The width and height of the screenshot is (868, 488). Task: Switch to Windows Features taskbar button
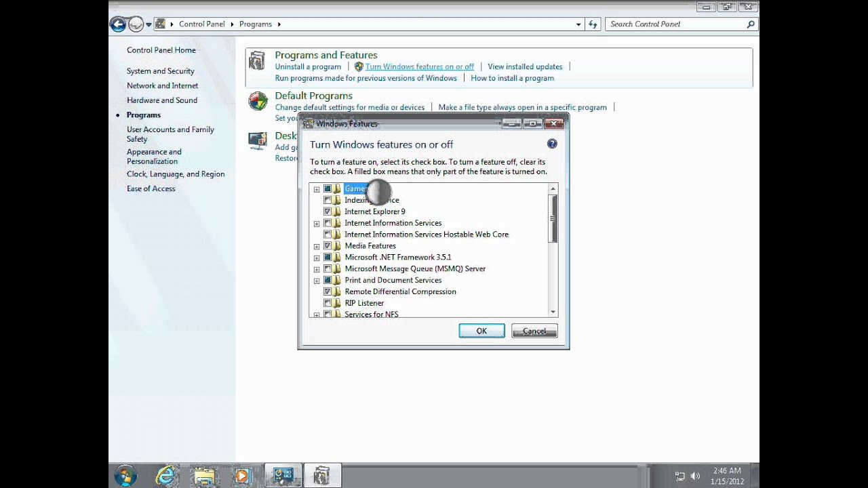[x=322, y=476]
